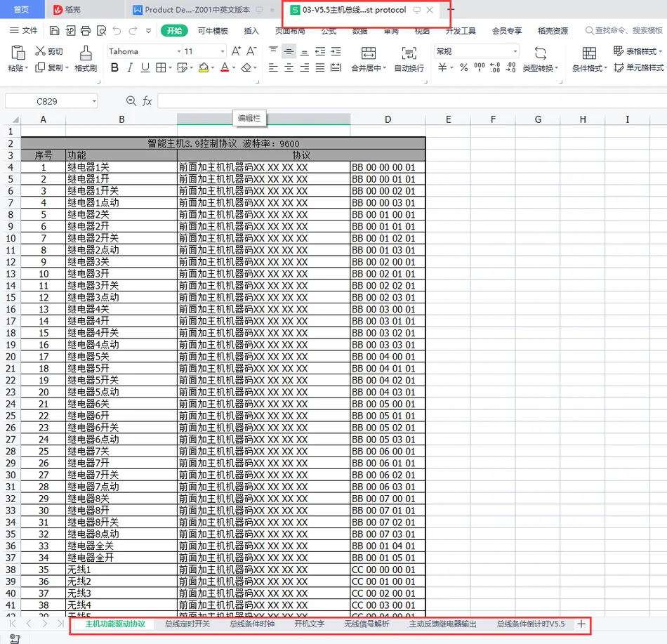
Task: Go to the 首页 home tab
Action: coord(21,9)
